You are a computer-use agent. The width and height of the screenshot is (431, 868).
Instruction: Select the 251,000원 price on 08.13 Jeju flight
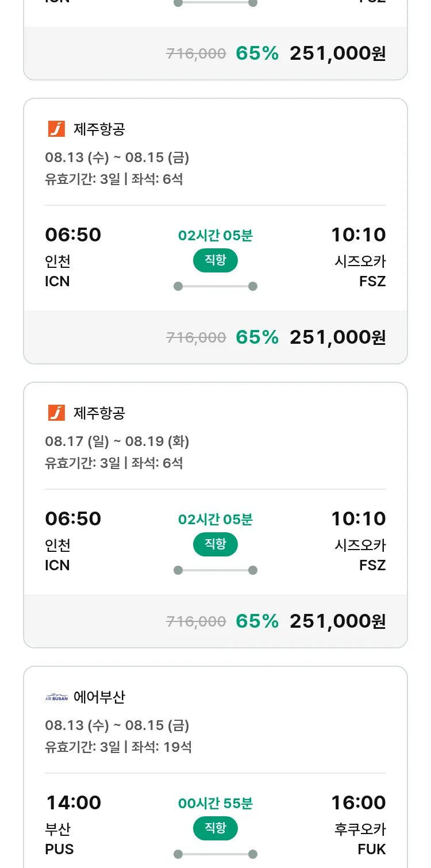point(337,337)
